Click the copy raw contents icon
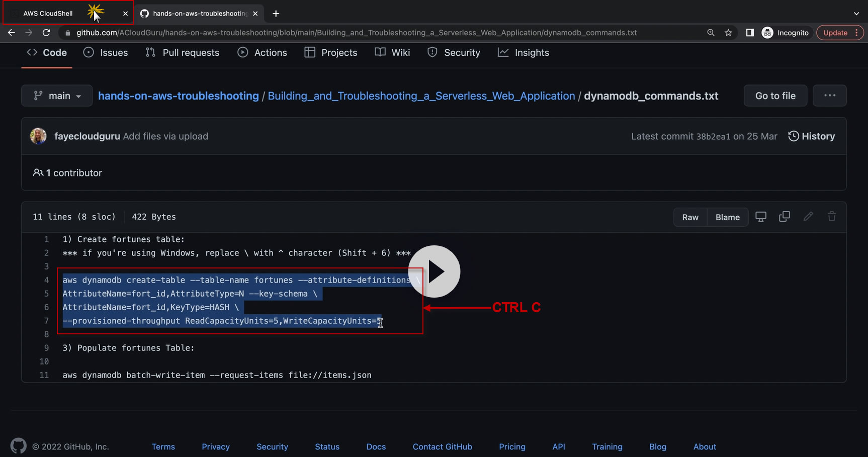The width and height of the screenshot is (868, 457). click(784, 217)
